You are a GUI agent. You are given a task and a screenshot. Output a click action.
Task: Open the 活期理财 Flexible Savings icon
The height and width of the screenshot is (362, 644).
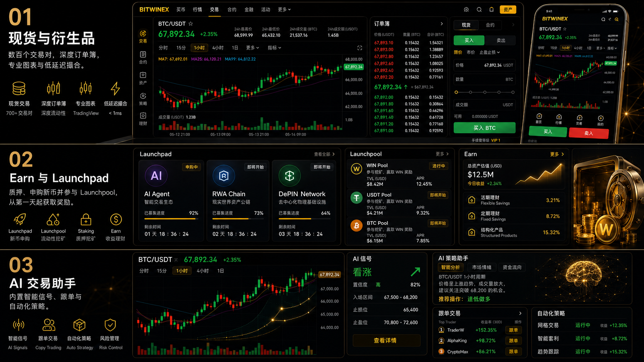pyautogui.click(x=471, y=200)
